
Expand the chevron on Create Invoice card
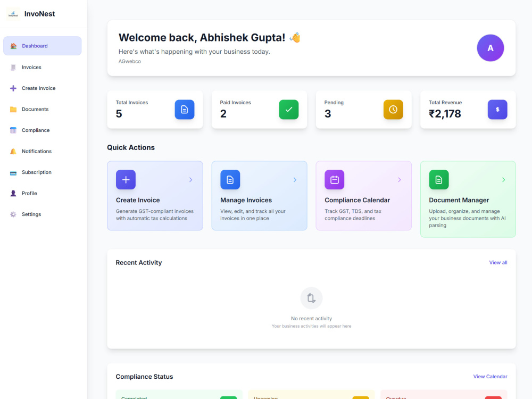(190, 180)
